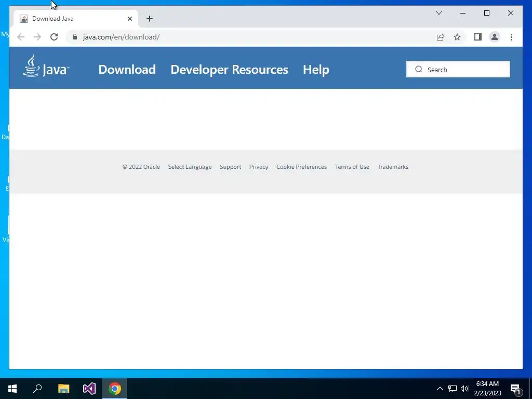Share this page icon

441,37
